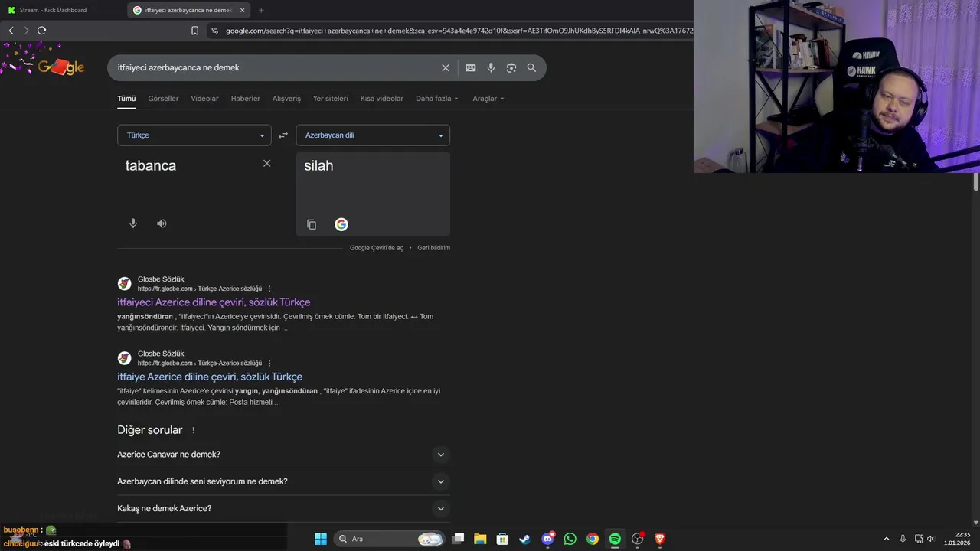Image resolution: width=980 pixels, height=551 pixels.
Task: Submit search with the magnifier icon
Action: tap(531, 68)
